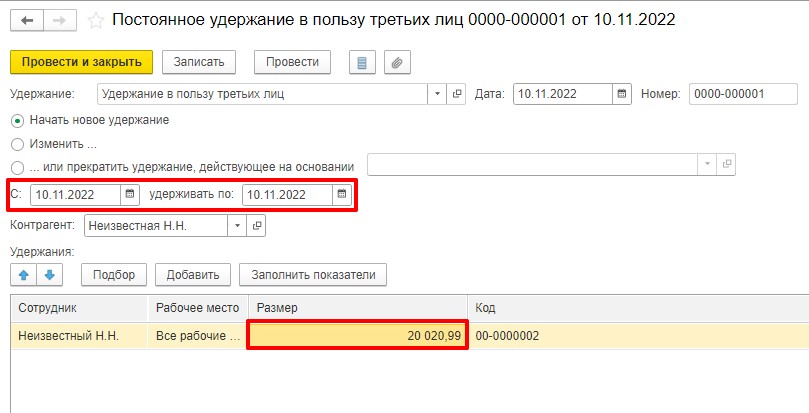Open the basis document linked item icon

(x=726, y=165)
